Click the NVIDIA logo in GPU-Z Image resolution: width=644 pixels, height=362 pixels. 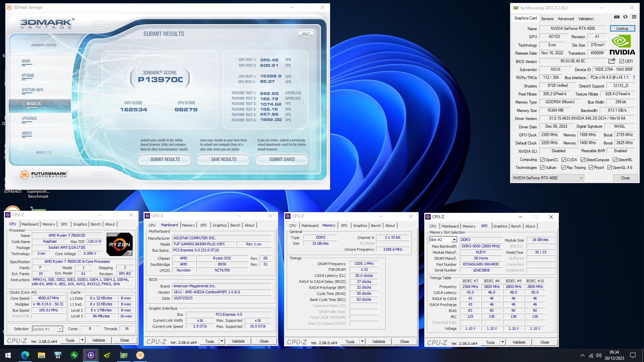[622, 45]
